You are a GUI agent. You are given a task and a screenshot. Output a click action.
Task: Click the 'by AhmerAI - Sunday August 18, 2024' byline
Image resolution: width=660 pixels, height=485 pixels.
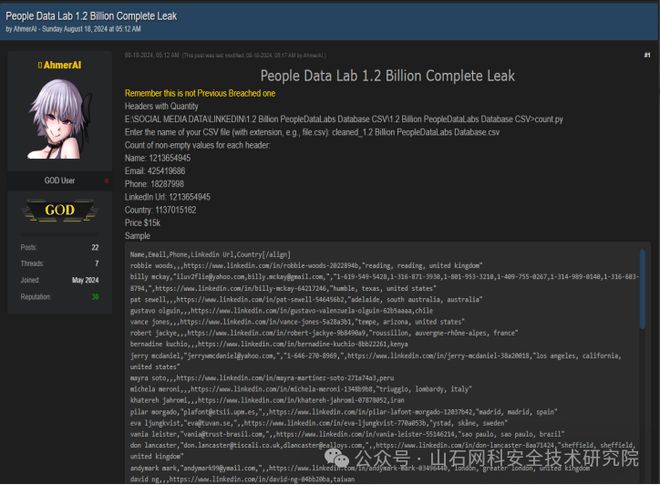coord(73,29)
